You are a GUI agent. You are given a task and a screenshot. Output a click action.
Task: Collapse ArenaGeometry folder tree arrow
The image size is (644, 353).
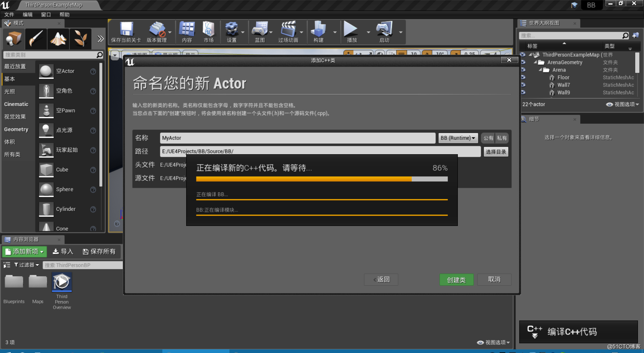click(x=535, y=62)
